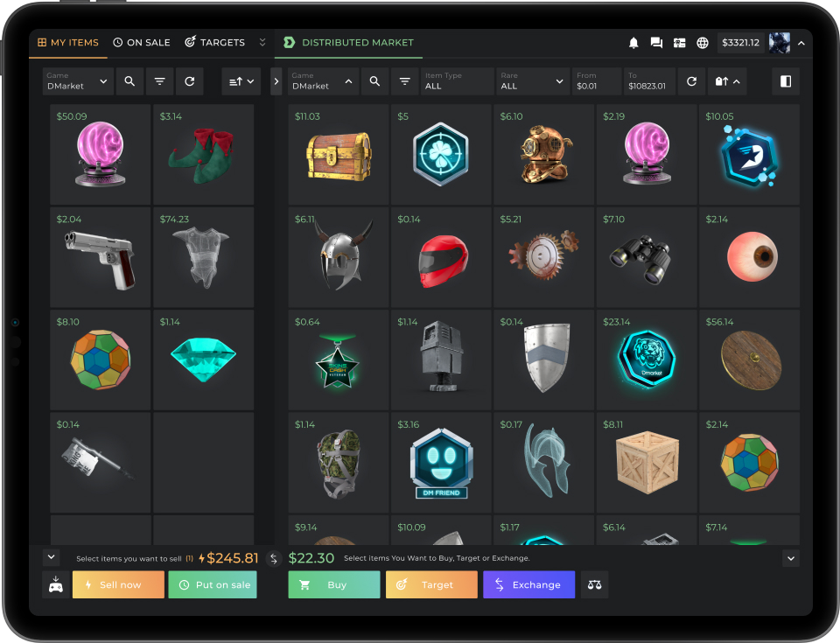Screen dimensions: 840x643
Task: Select the $11.03 treasure chest item
Action: (x=338, y=154)
